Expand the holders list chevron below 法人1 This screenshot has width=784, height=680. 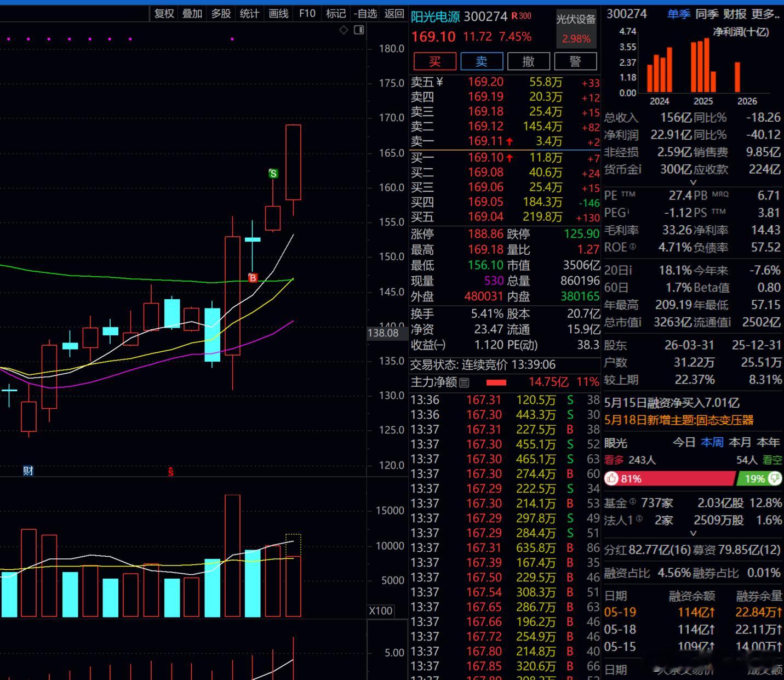[693, 533]
